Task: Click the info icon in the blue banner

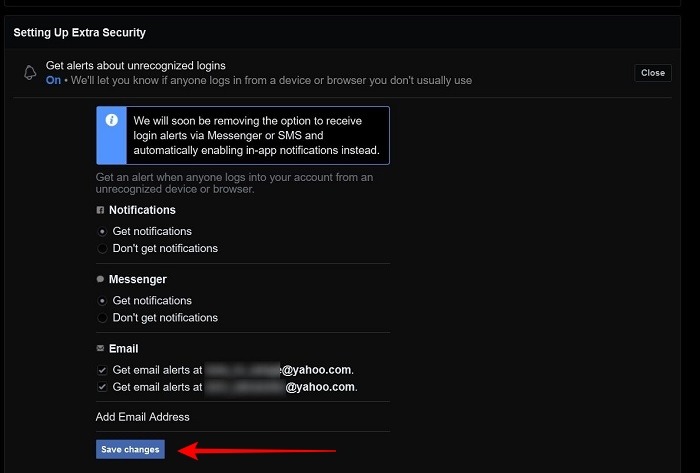Action: click(112, 120)
